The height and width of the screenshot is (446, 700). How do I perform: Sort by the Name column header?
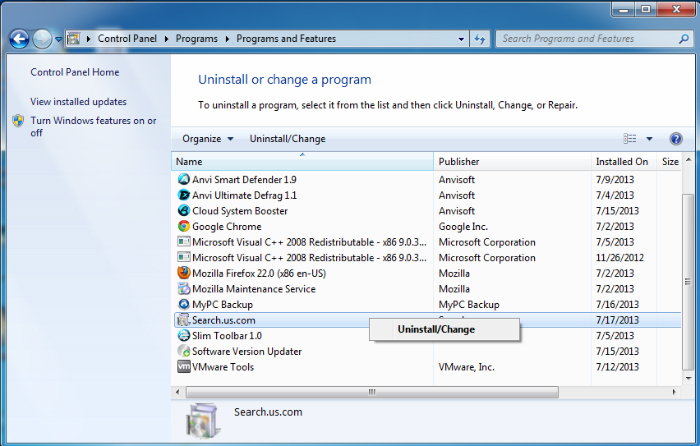click(302, 162)
